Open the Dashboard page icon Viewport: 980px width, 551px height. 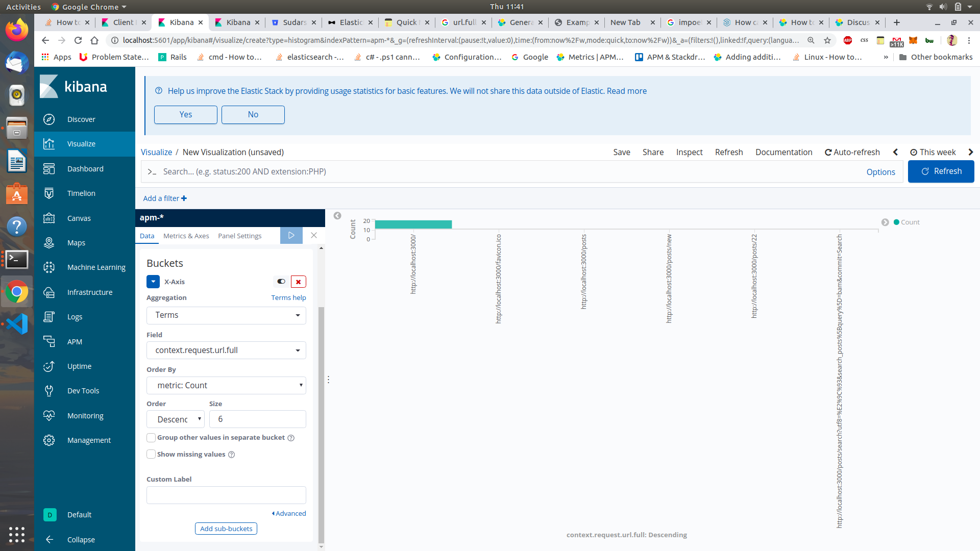[49, 169]
